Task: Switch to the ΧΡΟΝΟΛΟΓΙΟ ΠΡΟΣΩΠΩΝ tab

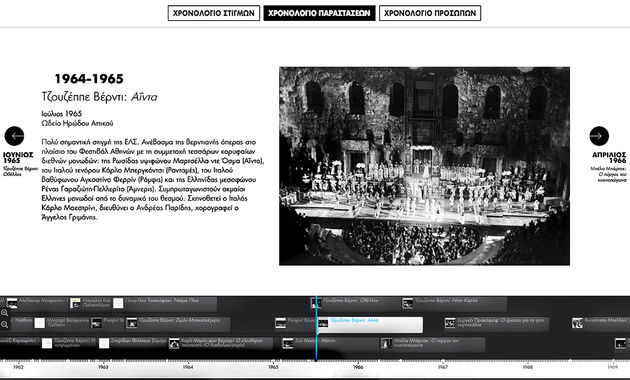Action: click(x=430, y=13)
